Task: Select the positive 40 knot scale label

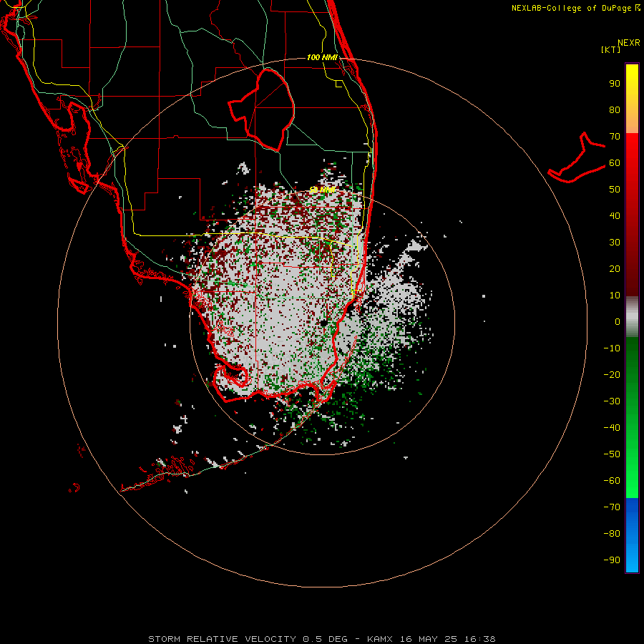Action: coord(615,215)
